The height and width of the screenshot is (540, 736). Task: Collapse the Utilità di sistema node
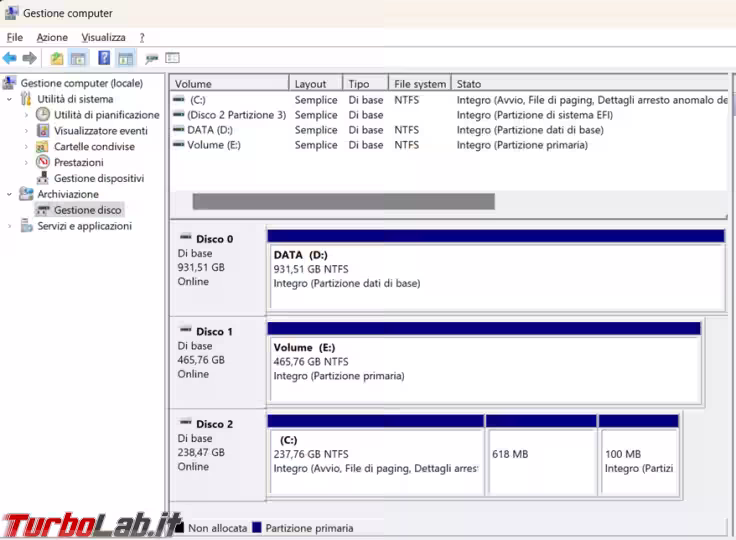9,99
